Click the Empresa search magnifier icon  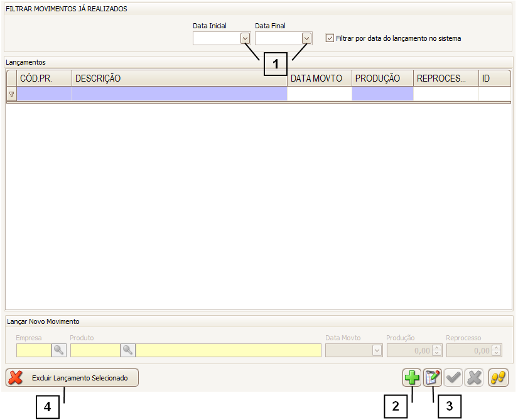pyautogui.click(x=59, y=350)
